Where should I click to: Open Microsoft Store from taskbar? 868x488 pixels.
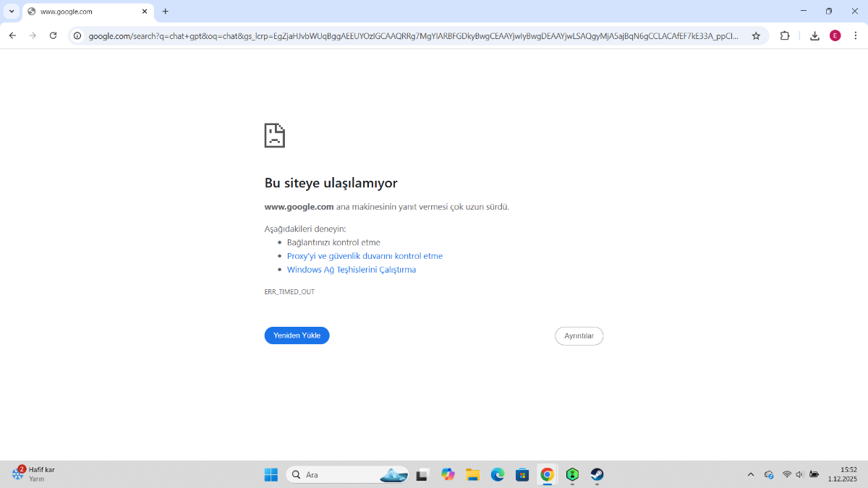click(522, 474)
